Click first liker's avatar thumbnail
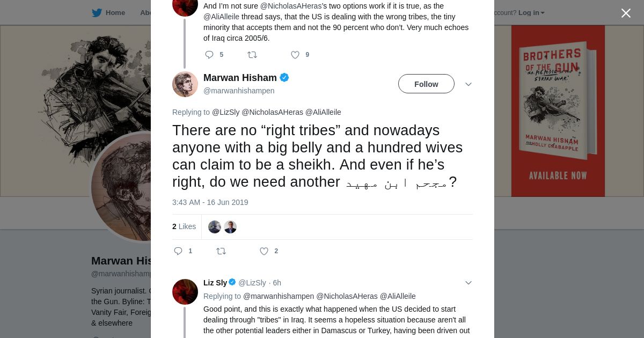This screenshot has width=644, height=338. click(x=215, y=227)
